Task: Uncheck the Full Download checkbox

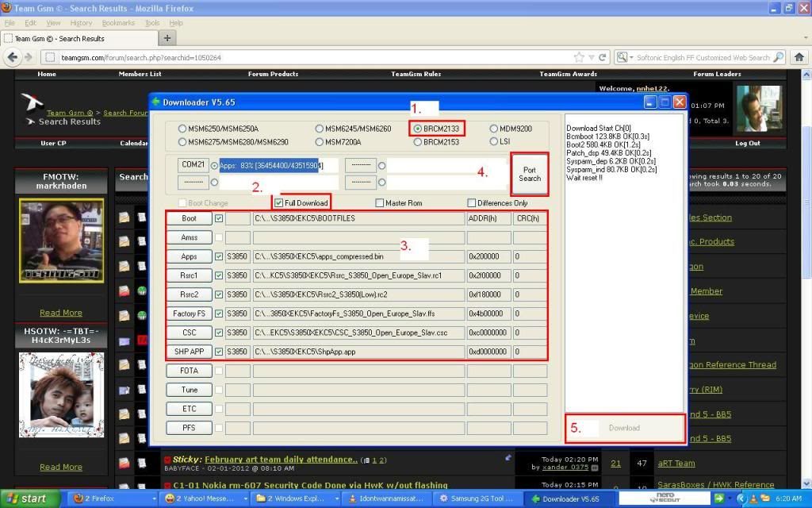Action: pos(278,202)
